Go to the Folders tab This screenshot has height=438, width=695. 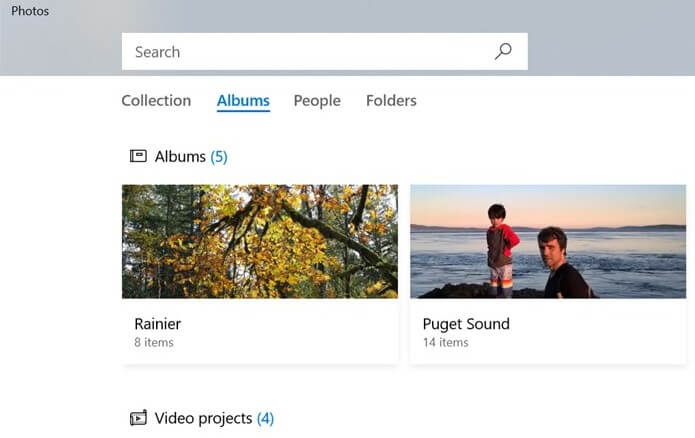[391, 101]
